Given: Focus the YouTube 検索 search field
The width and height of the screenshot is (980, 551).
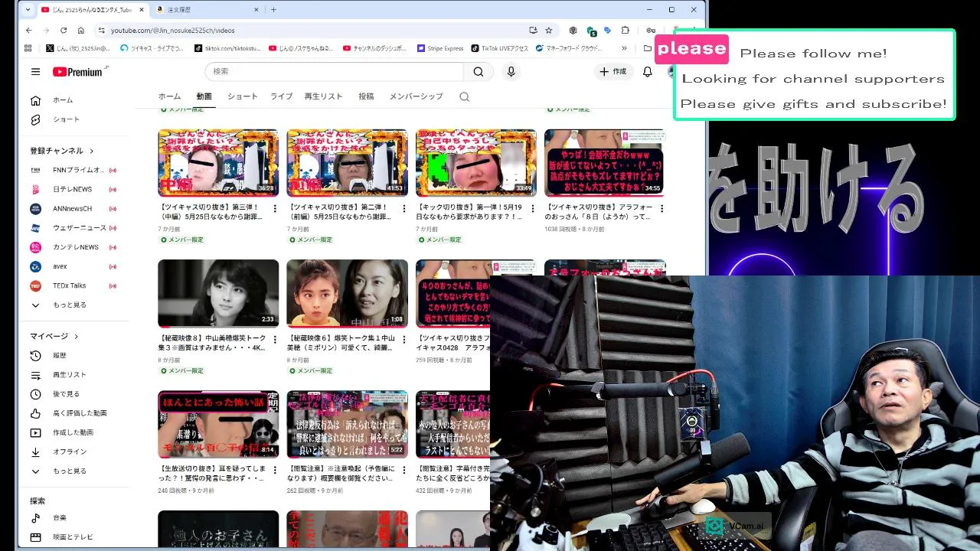Looking at the screenshot, I should (334, 71).
